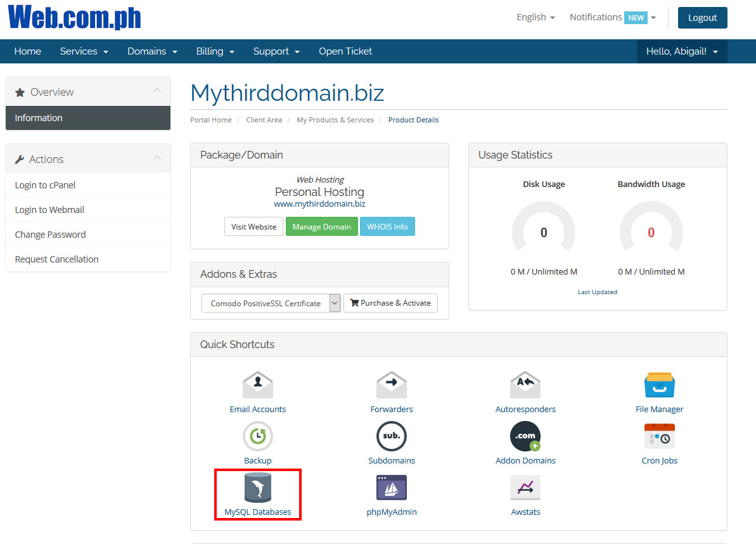Select Open Ticket in the navigation bar
Image resolution: width=756 pixels, height=544 pixels.
[x=345, y=51]
